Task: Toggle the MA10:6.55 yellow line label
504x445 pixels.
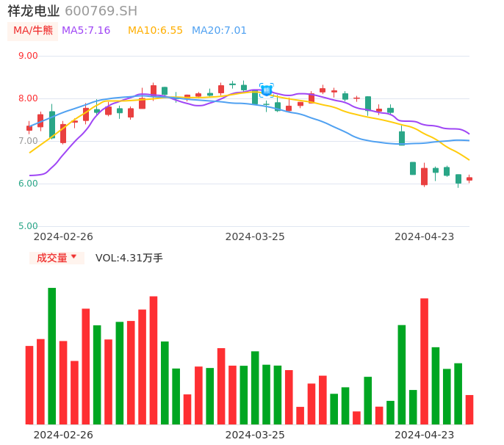Action: click(155, 30)
